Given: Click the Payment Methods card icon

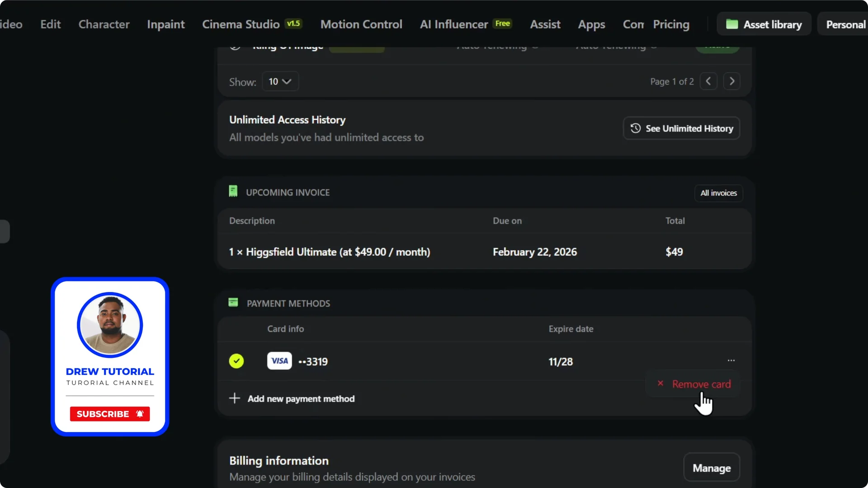Looking at the screenshot, I should point(233,302).
